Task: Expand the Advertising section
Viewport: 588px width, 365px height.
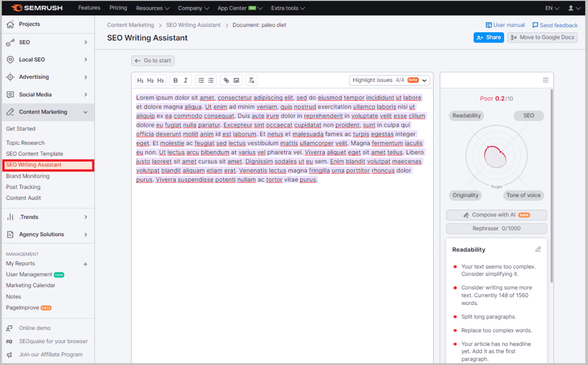Action: (86, 77)
